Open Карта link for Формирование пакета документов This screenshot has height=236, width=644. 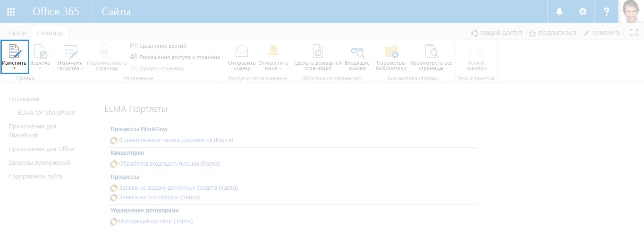click(x=224, y=140)
